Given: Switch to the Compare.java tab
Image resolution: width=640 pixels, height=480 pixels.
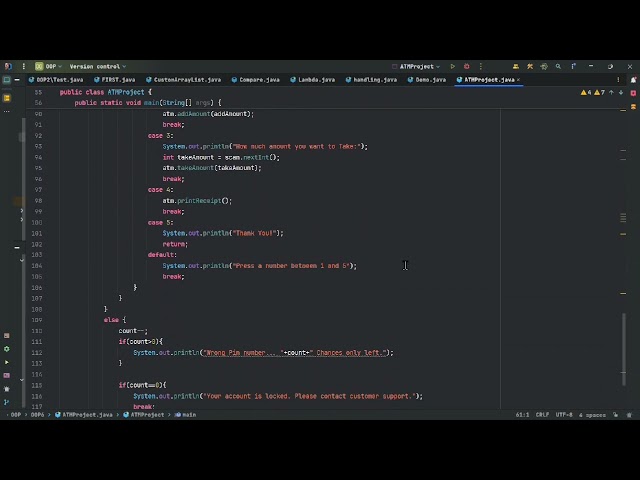Looking at the screenshot, I should [x=256, y=80].
